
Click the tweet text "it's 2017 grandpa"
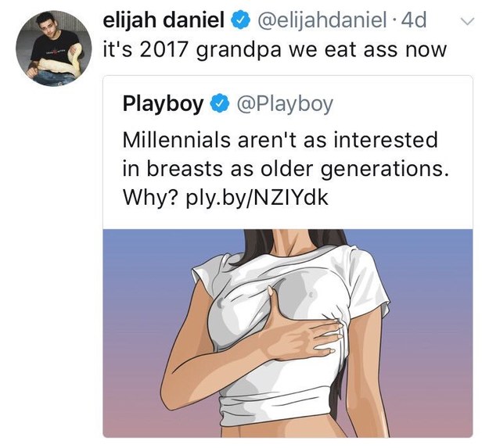pos(192,50)
